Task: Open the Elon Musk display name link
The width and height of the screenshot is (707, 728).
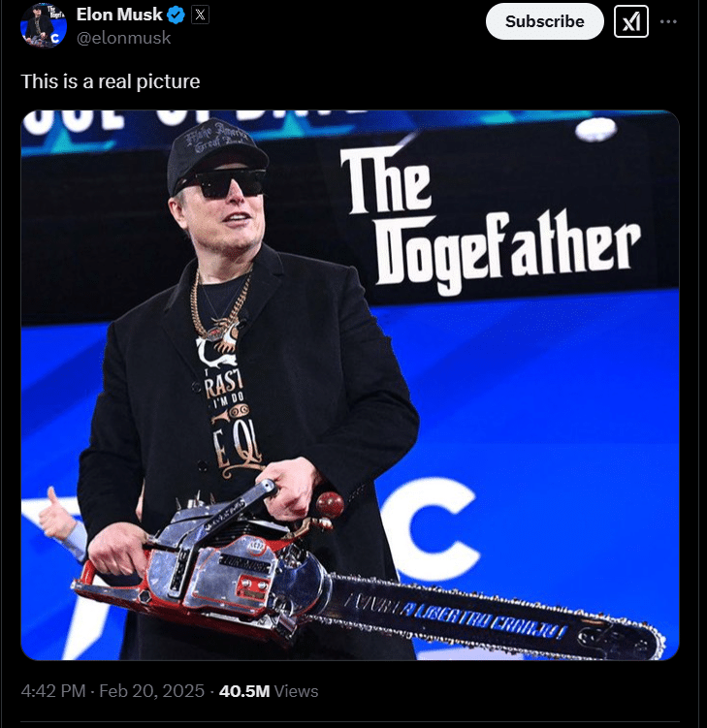Action: [x=119, y=15]
